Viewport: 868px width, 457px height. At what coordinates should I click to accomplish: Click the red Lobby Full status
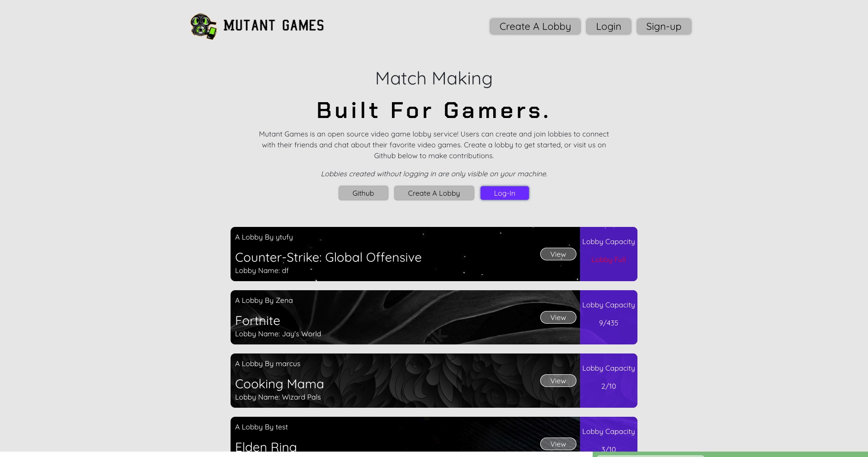[608, 260]
